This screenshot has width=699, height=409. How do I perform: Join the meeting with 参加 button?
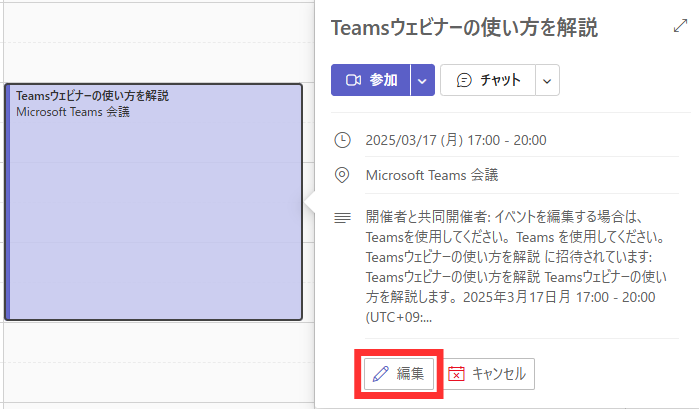tap(370, 80)
